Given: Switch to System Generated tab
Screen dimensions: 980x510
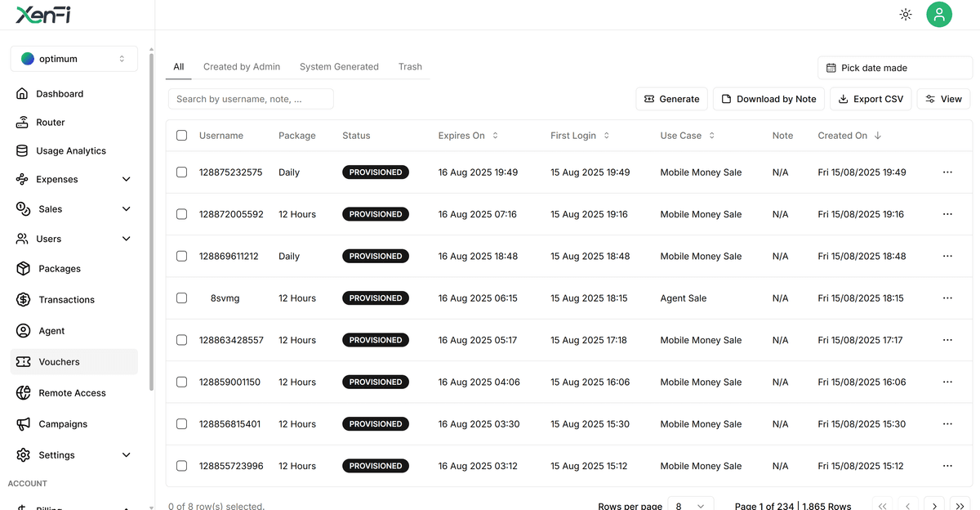Looking at the screenshot, I should click(339, 67).
